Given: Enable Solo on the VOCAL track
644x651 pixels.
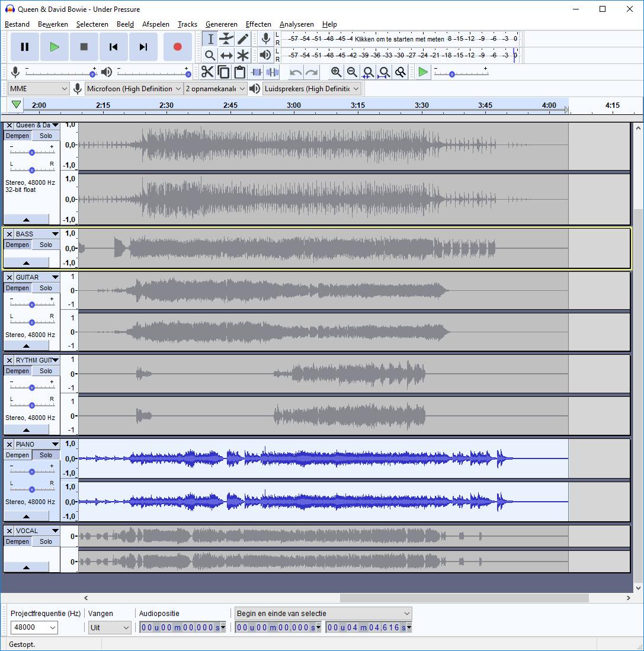Looking at the screenshot, I should (44, 541).
